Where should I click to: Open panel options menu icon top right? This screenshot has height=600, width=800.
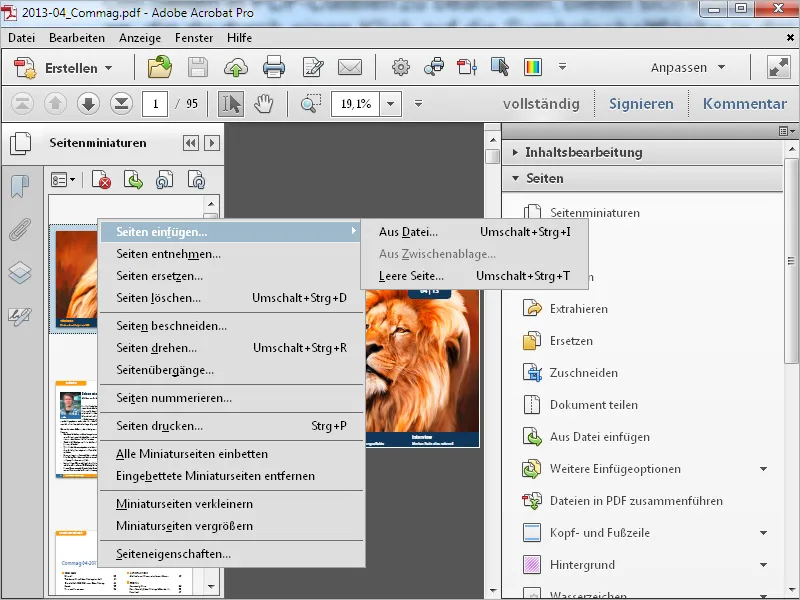787,131
